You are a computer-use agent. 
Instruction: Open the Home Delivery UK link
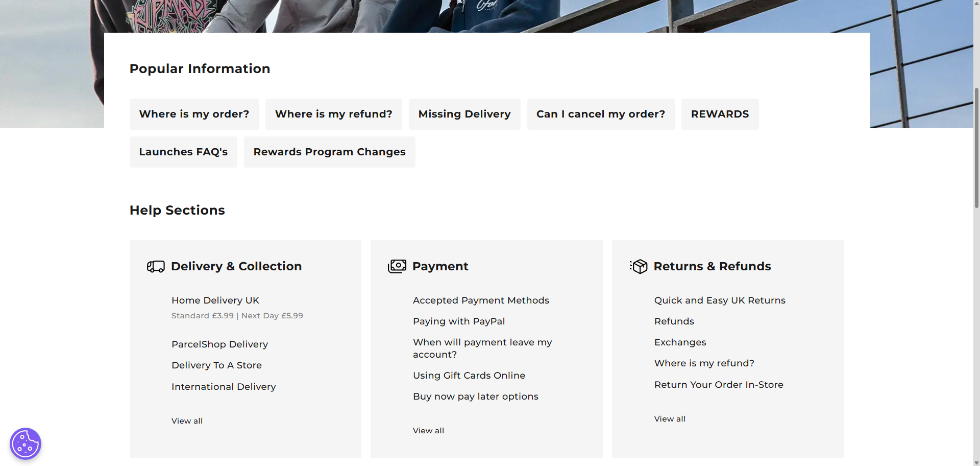tap(215, 300)
